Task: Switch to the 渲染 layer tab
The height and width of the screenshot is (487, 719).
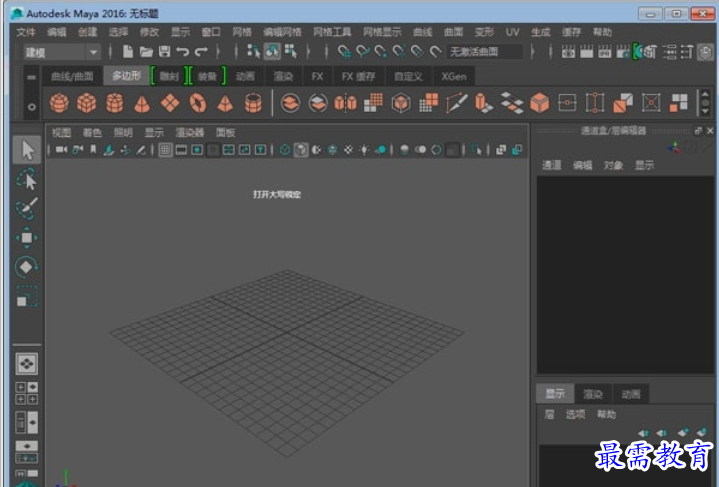Action: click(592, 394)
